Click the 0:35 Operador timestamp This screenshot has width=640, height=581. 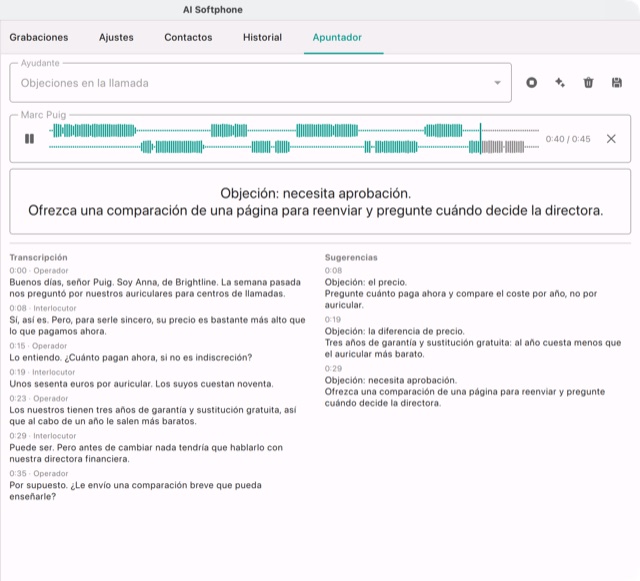39,474
